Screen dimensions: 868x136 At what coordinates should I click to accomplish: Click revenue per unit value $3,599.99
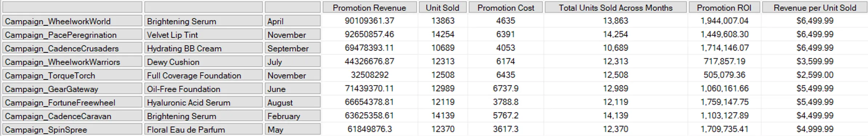[815, 61]
